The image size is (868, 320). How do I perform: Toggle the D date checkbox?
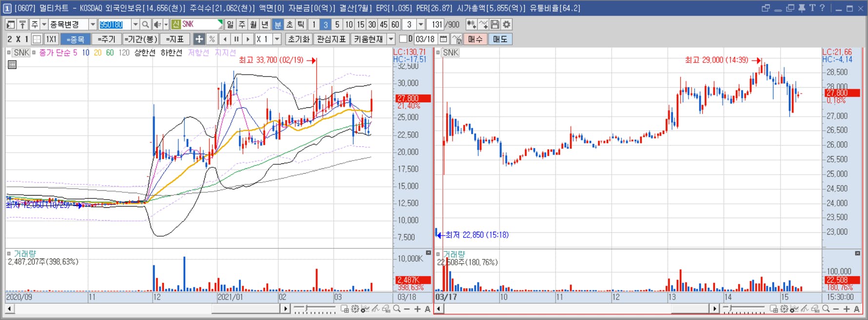click(x=403, y=39)
